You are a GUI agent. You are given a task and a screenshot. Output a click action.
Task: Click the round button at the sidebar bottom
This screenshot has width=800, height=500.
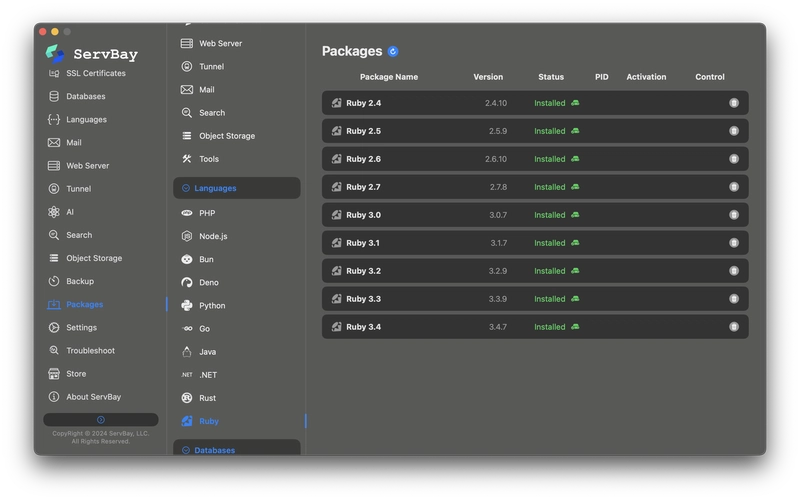coord(100,420)
